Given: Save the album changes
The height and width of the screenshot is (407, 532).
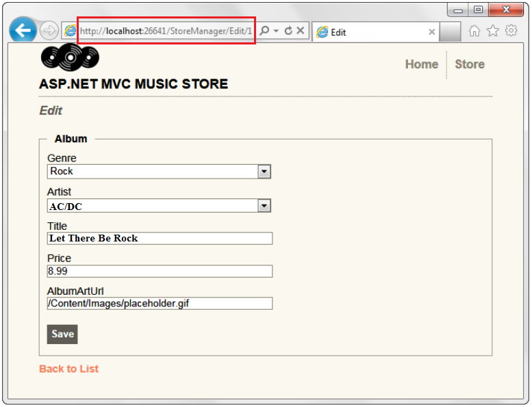Looking at the screenshot, I should 62,334.
